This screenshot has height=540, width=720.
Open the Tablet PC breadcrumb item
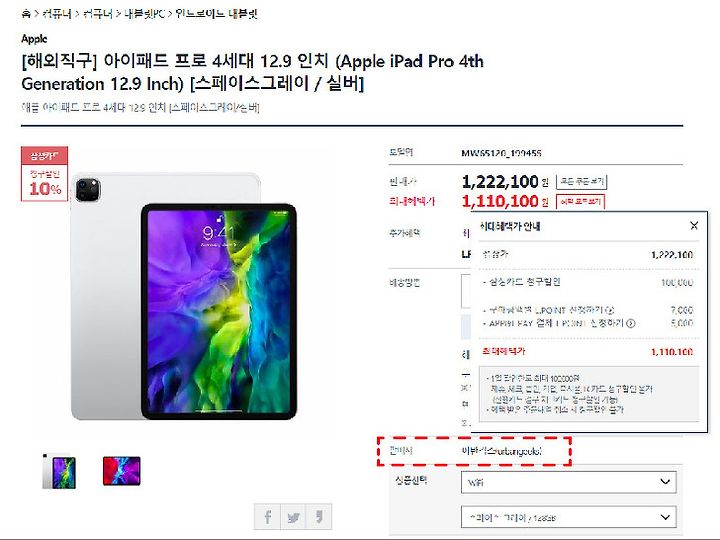[144, 14]
